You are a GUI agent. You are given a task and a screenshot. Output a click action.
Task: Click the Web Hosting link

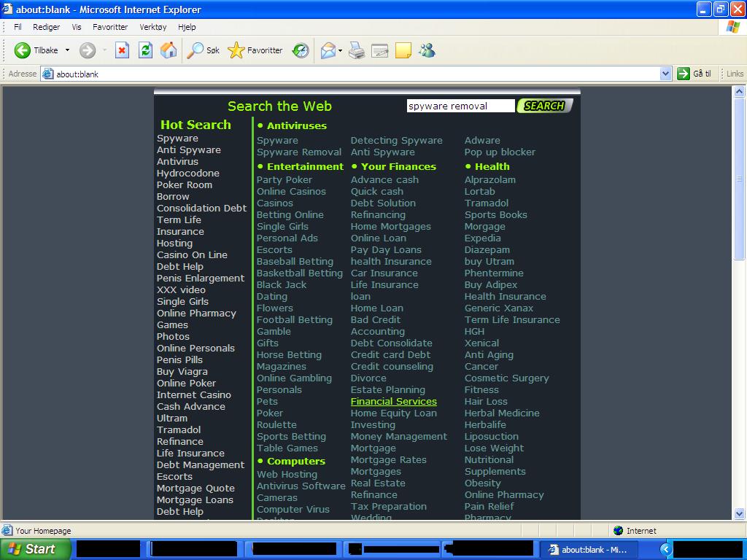click(x=287, y=474)
